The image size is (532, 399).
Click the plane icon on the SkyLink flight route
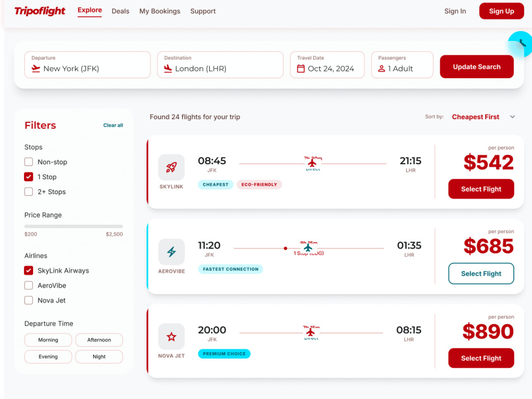pyautogui.click(x=312, y=163)
